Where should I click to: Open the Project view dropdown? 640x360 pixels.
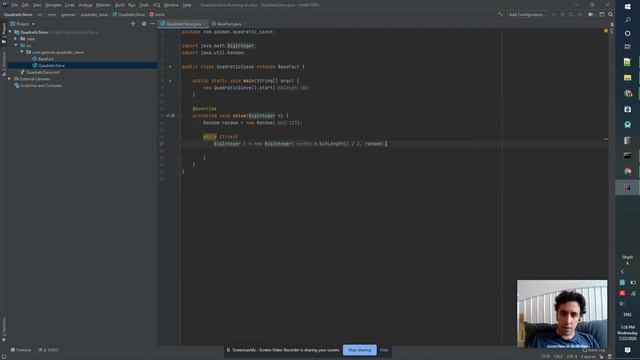[x=23, y=24]
